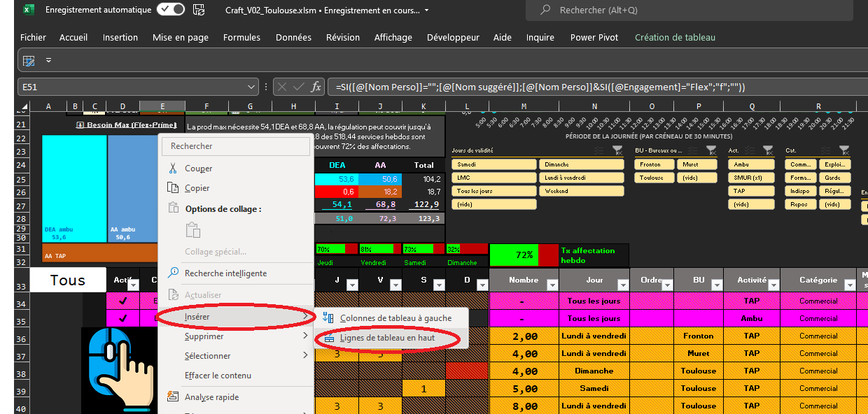Choose Lignes de tableau en haut
The height and width of the screenshot is (414, 868).
[387, 338]
